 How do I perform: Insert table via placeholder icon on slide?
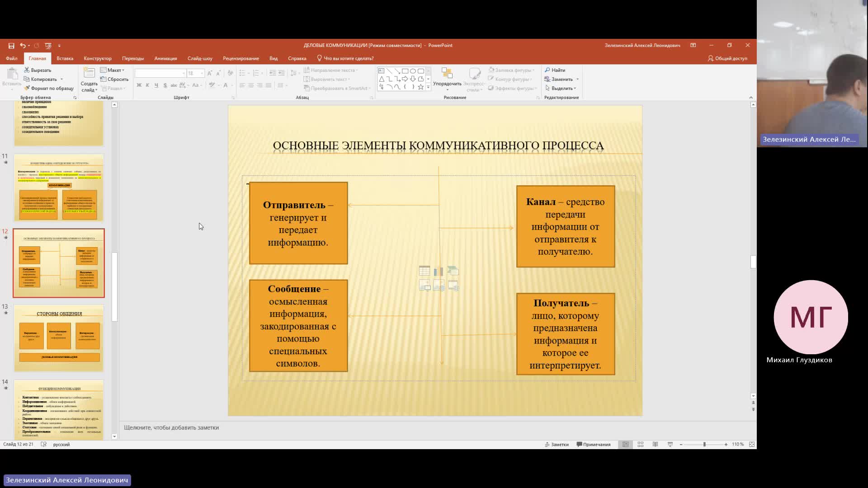click(x=425, y=271)
